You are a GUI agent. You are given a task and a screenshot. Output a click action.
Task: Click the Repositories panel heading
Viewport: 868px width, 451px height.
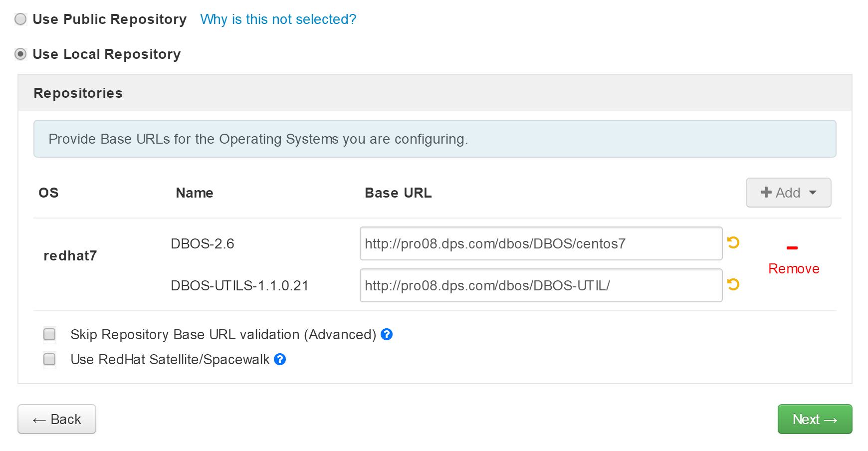[x=78, y=93]
